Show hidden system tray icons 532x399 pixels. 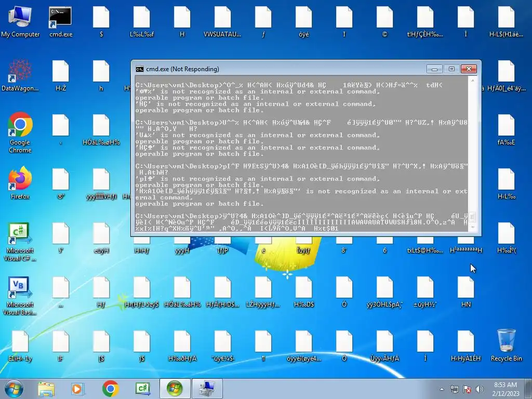pos(442,389)
